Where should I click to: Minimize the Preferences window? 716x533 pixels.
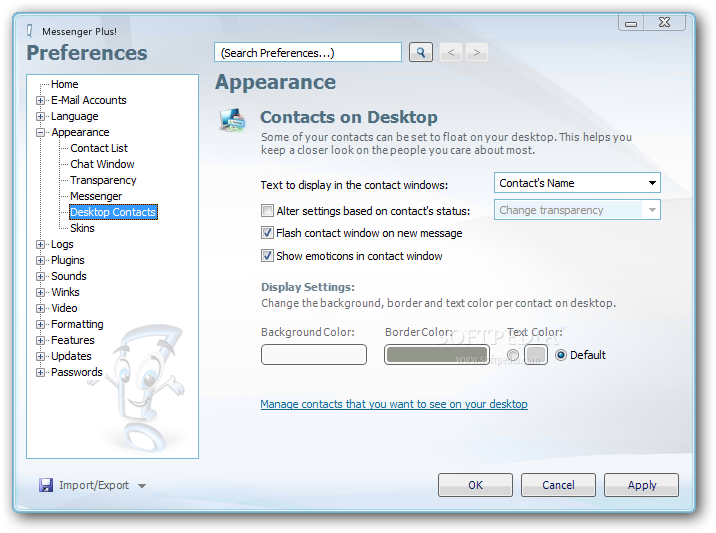coord(631,23)
